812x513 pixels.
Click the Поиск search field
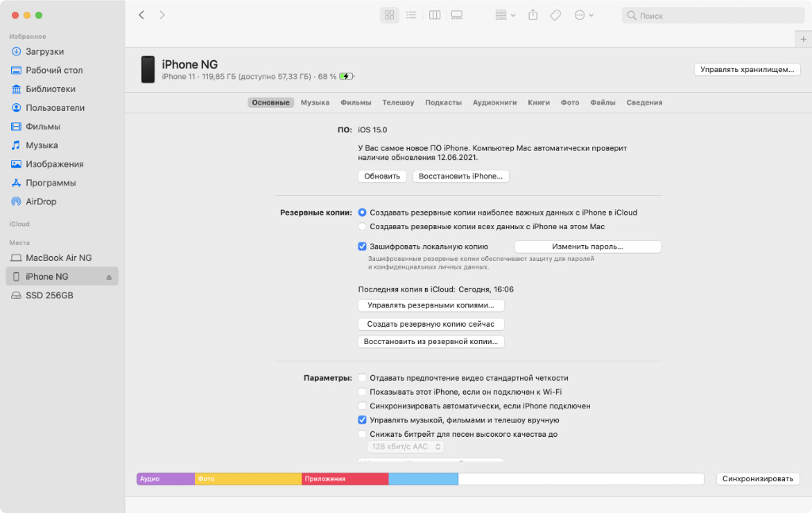coord(713,16)
